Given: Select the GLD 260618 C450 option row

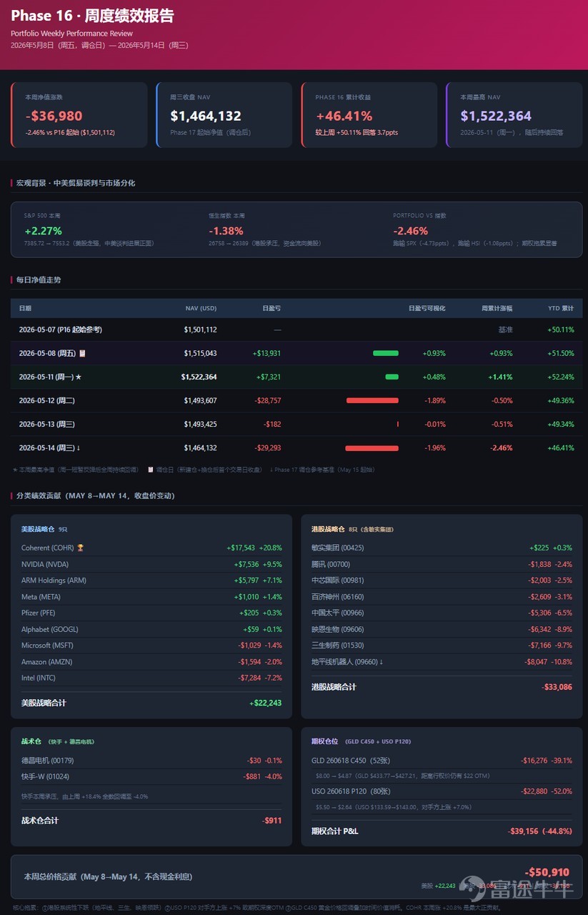Looking at the screenshot, I should [442, 761].
